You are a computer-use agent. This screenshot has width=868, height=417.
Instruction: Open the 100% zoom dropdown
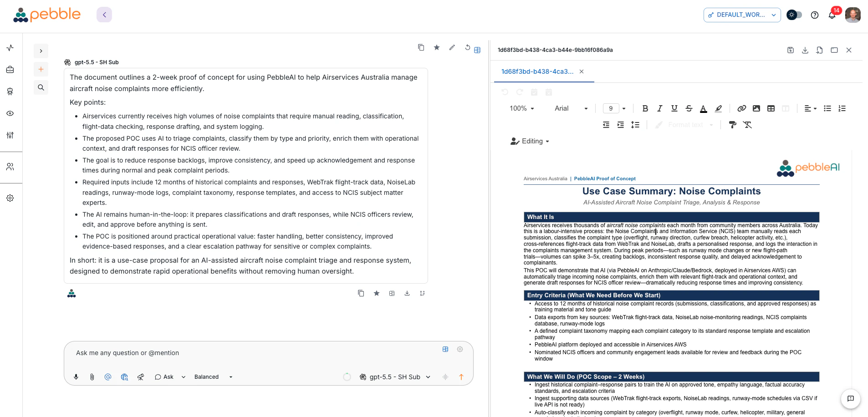[x=522, y=108]
